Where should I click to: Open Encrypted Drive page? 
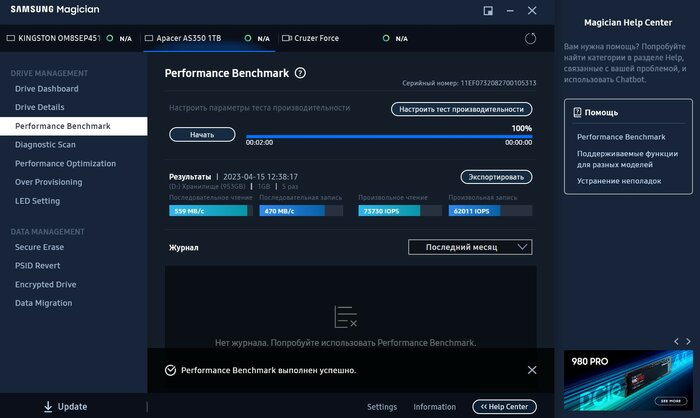coord(46,284)
